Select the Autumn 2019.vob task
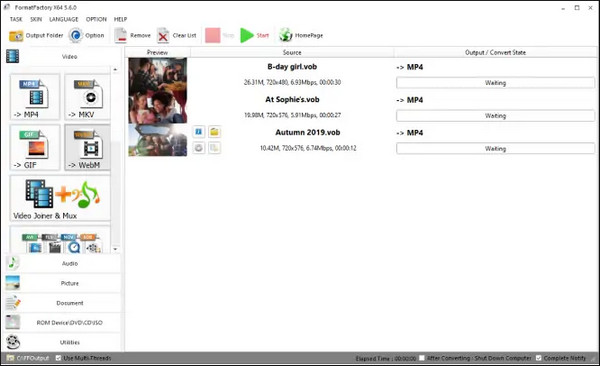600x366 pixels. click(308, 132)
